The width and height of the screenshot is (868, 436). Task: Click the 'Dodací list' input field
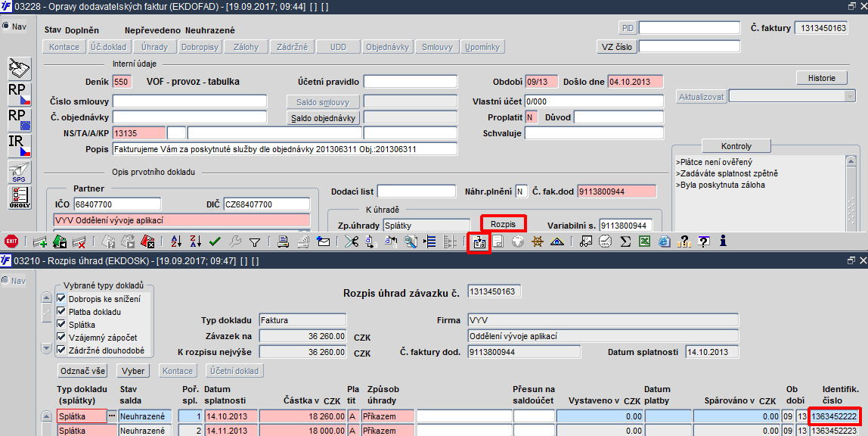point(417,192)
